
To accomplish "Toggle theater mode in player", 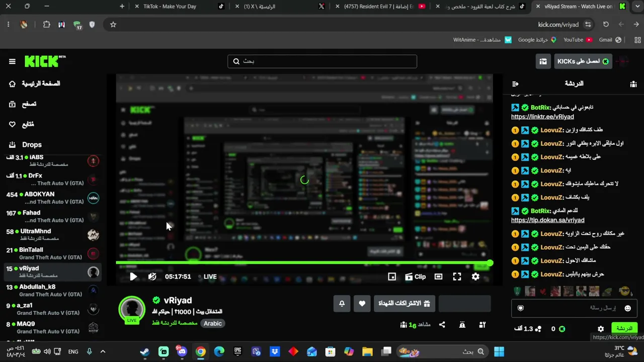I will pyautogui.click(x=438, y=277).
